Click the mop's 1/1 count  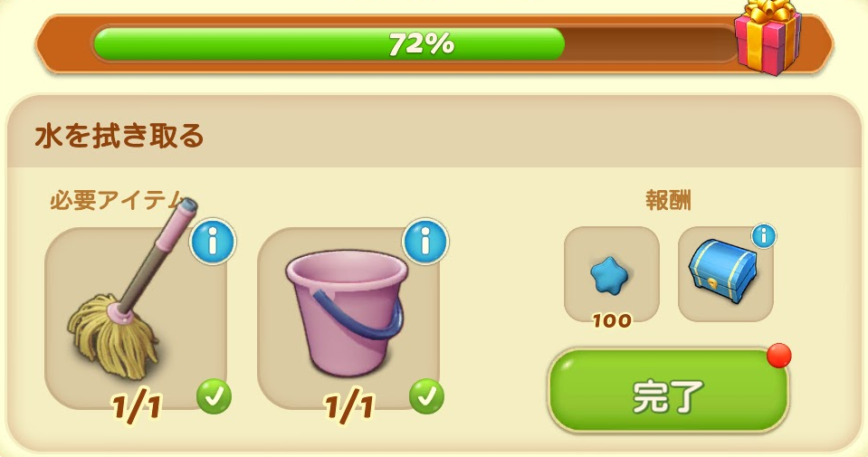[136, 408]
